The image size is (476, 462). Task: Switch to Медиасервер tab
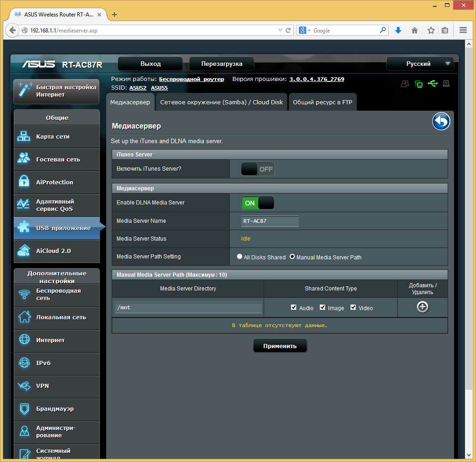[130, 102]
